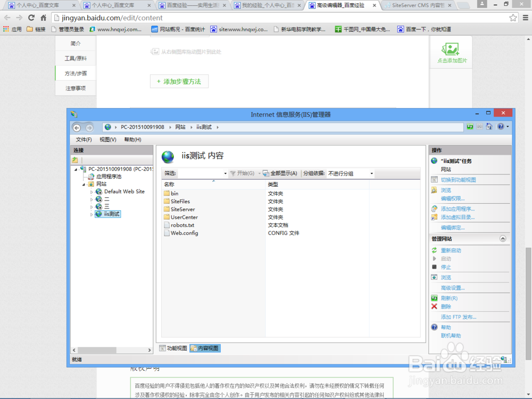This screenshot has height=399, width=532.
Task: Click the 浏览 browse icon in Actions pane
Action: (433, 191)
